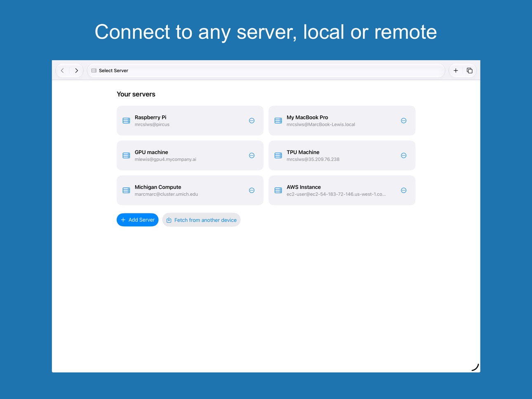
Task: Select the TPU Machine server name
Action: [303, 152]
